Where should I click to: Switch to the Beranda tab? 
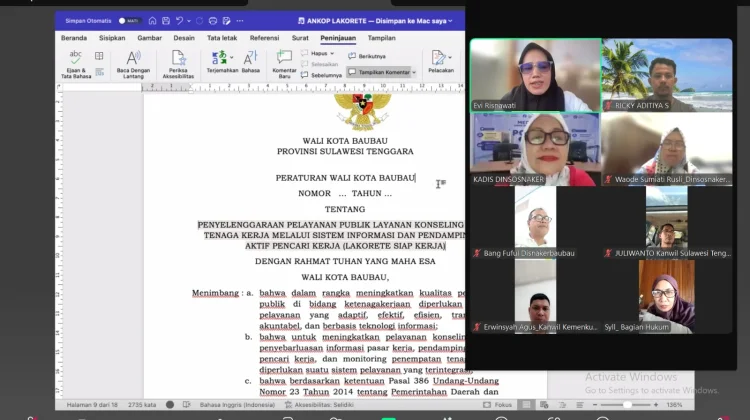74,38
